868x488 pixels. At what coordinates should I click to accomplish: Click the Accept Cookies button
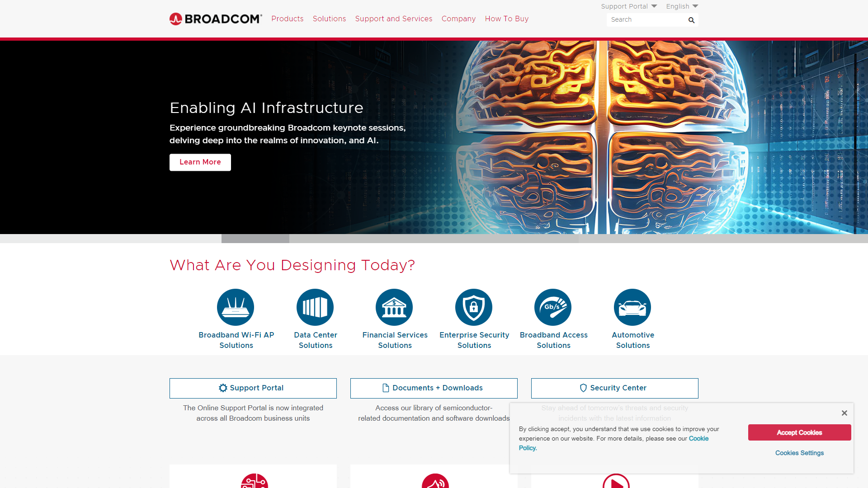click(799, 432)
